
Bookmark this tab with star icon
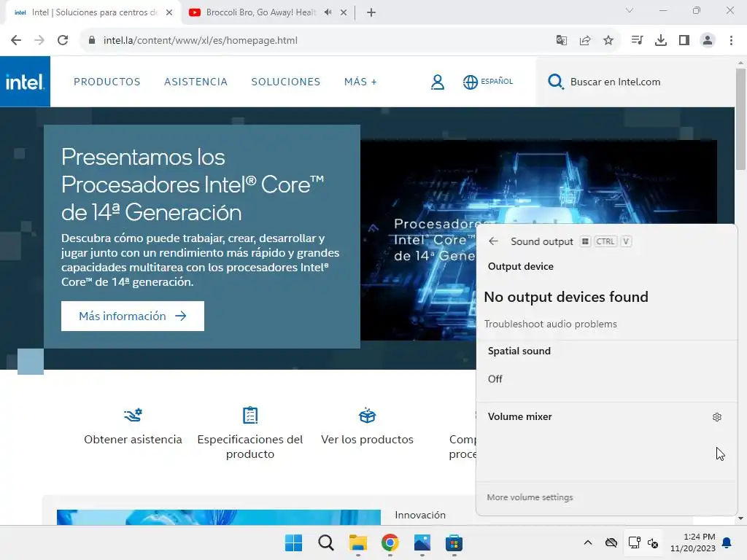tap(608, 40)
